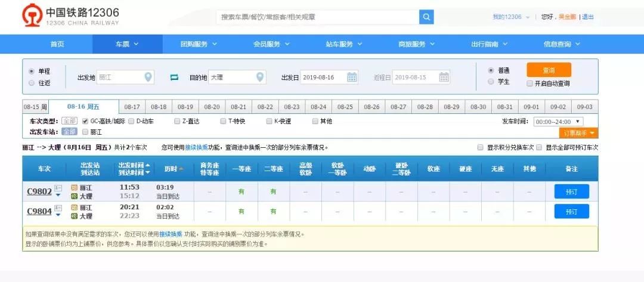The height and width of the screenshot is (282, 644).
Task: Select the 08-25 date tab
Action: click(x=345, y=107)
